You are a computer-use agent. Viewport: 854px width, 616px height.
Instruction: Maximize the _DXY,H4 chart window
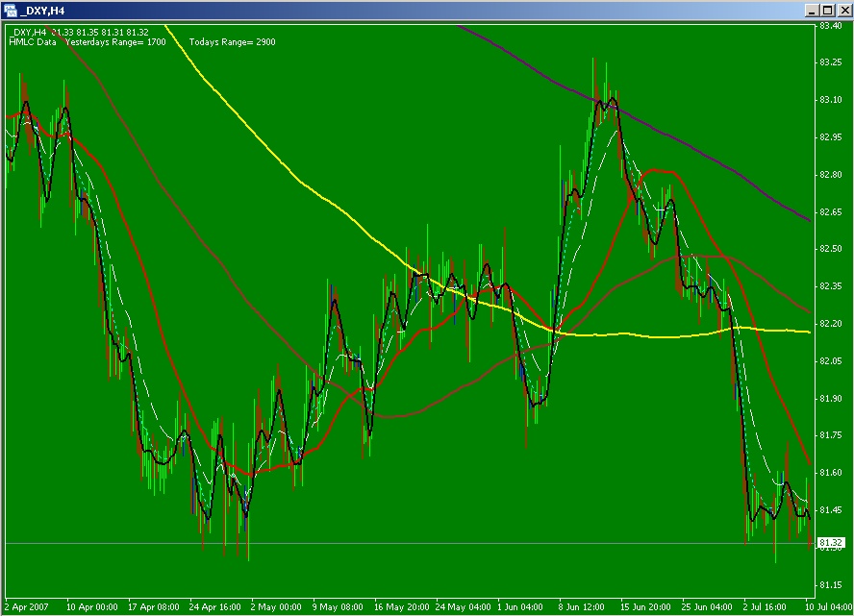point(827,11)
